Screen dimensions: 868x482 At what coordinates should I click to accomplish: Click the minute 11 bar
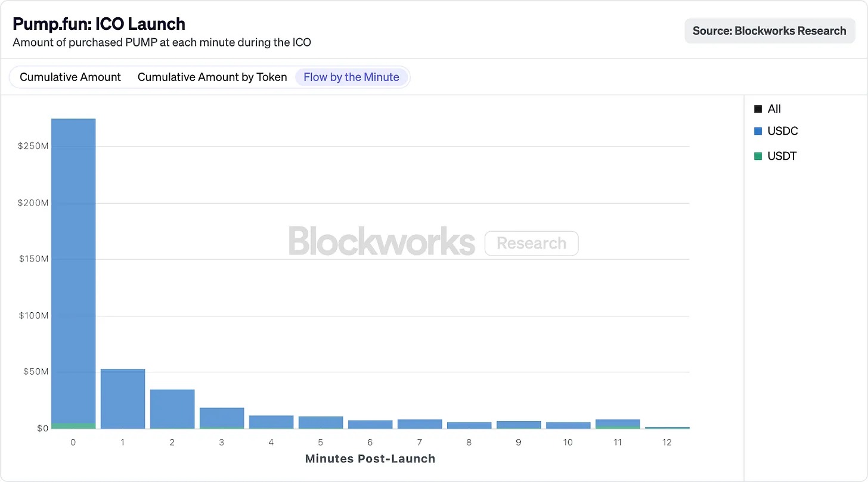618,423
